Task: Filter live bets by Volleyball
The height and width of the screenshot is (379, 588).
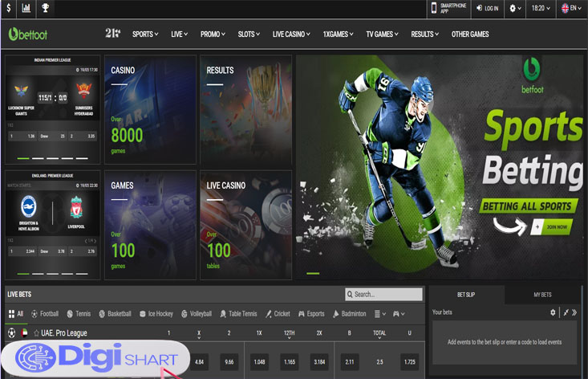Action: click(x=197, y=314)
